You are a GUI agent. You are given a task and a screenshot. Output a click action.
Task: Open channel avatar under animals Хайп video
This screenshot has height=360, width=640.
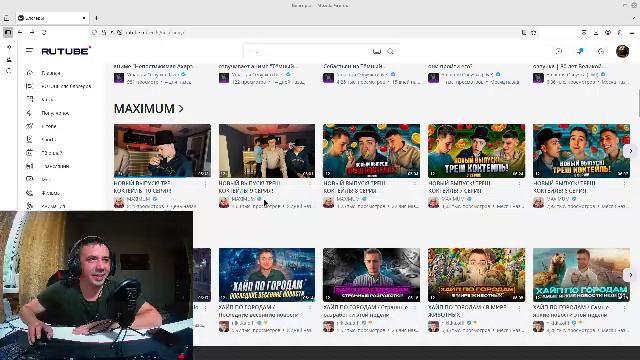pos(433,327)
